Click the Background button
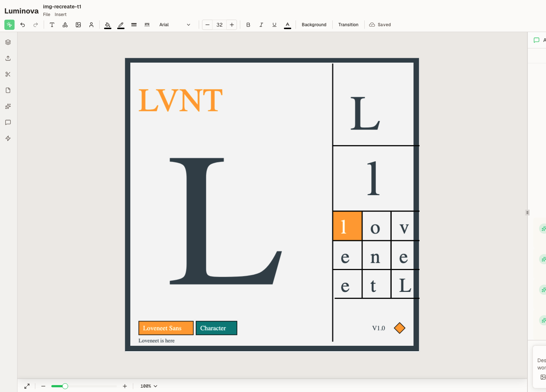The width and height of the screenshot is (546, 392). [314, 25]
